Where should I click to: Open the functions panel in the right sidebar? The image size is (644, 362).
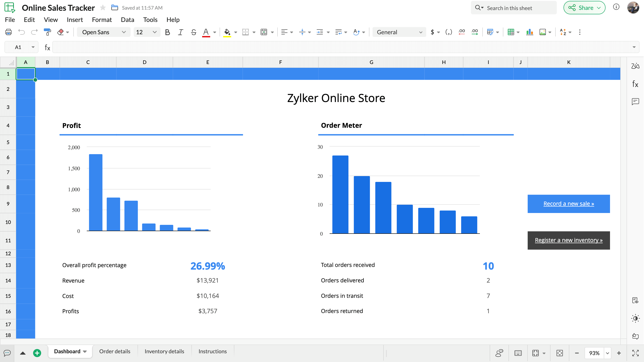click(635, 84)
